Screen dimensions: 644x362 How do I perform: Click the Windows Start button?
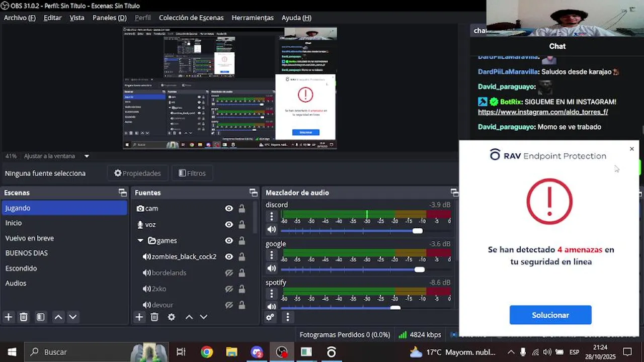click(x=12, y=352)
